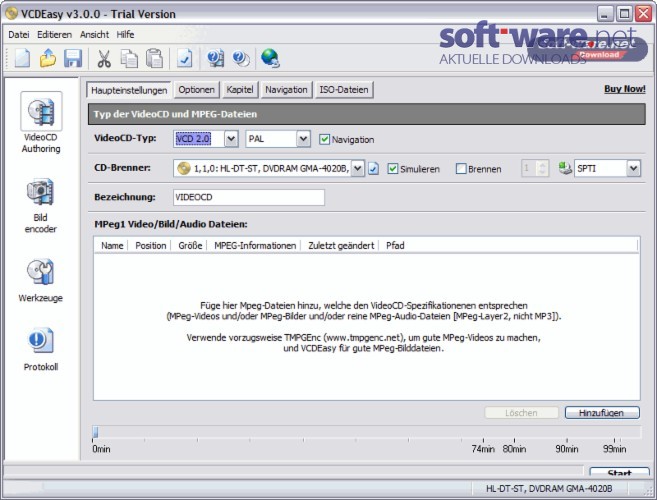
Task: Click the Hinzufügen button
Action: click(602, 413)
